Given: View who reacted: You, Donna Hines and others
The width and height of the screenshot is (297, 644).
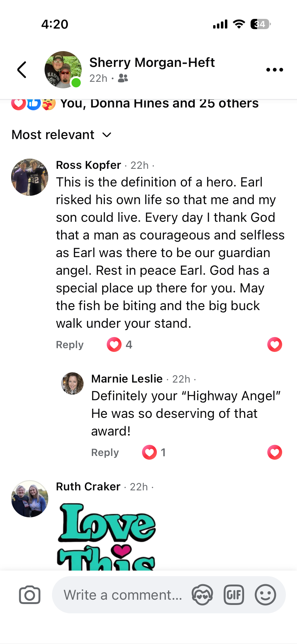Looking at the screenshot, I should coord(135,104).
